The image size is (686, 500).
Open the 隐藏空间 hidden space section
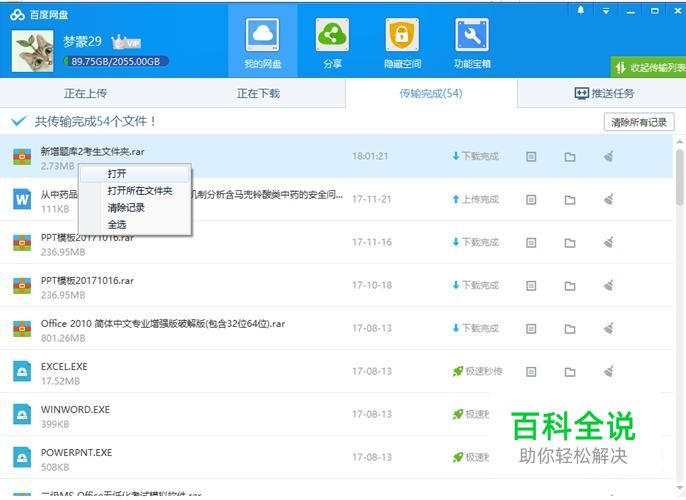(402, 43)
